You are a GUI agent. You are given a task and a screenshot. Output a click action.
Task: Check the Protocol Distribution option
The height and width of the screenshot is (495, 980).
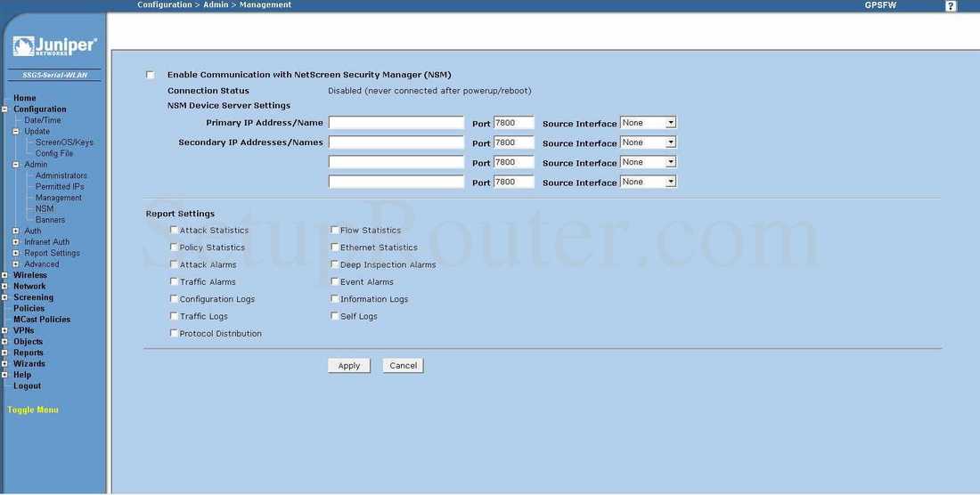click(x=174, y=333)
